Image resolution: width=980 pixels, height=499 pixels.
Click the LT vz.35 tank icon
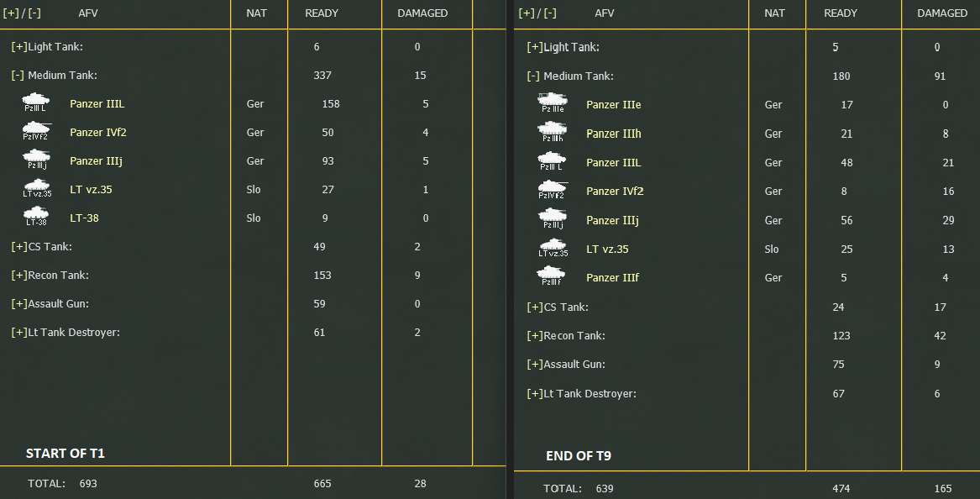(x=35, y=189)
